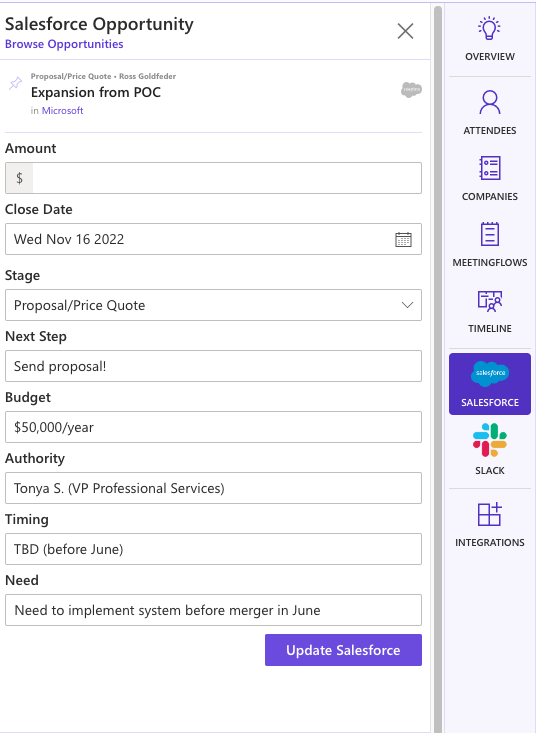Click the 'Proposal/Price Quote • Ross Goldfeder' subtitle
The width and height of the screenshot is (536, 733).
click(103, 76)
